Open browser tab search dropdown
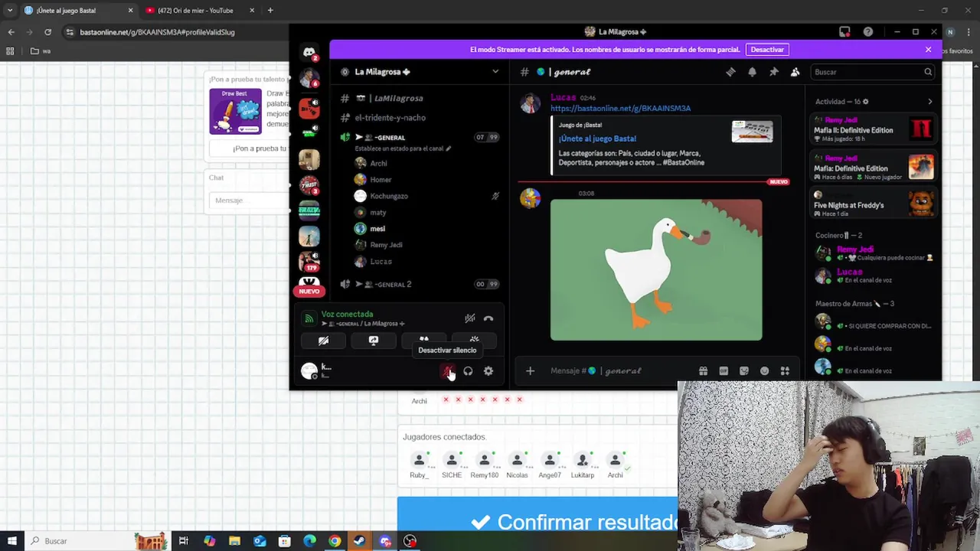The width and height of the screenshot is (980, 551). pos(9,11)
